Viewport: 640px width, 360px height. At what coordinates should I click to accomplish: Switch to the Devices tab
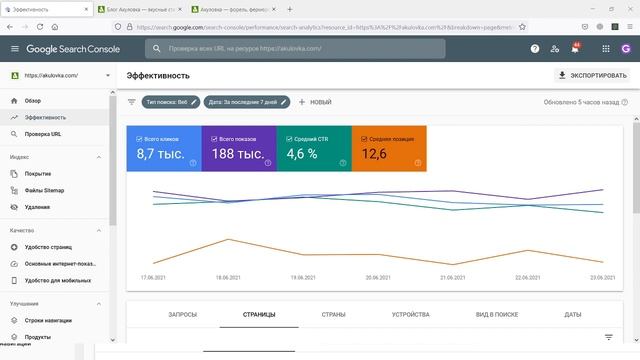411,315
